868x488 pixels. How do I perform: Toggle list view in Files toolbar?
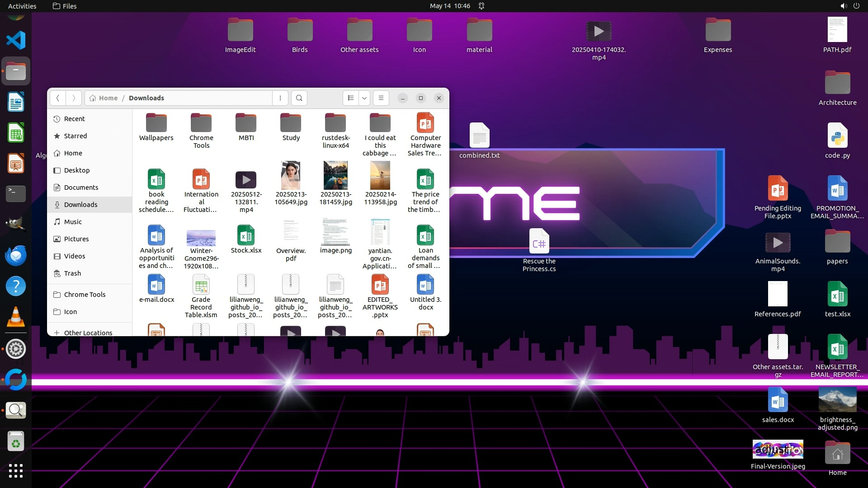(x=351, y=98)
